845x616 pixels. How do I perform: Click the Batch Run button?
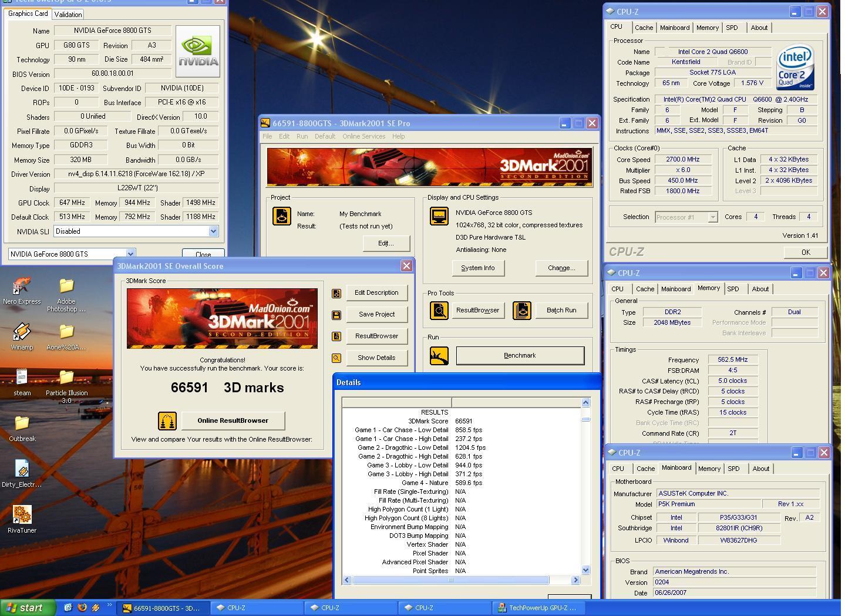pos(561,310)
